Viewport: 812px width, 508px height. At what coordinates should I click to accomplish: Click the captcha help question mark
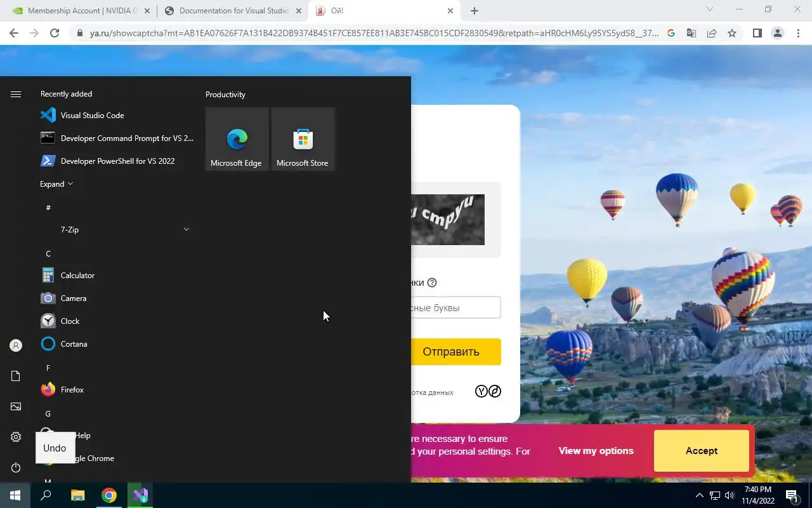point(432,283)
